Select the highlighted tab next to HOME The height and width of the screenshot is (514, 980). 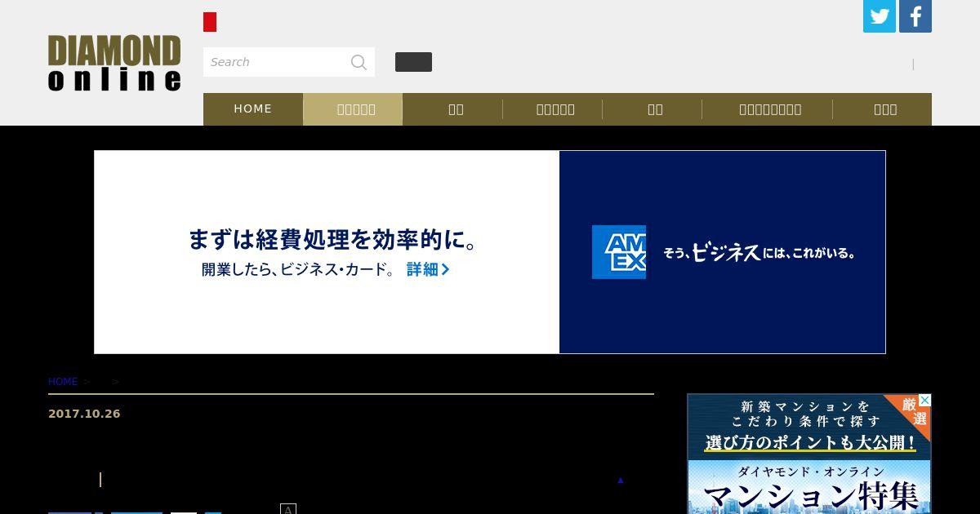click(353, 109)
